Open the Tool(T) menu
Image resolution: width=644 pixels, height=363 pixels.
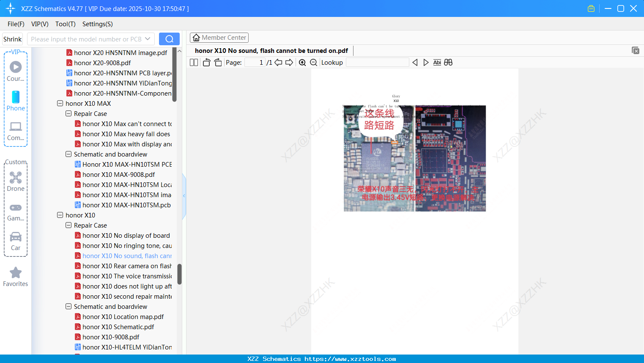66,24
